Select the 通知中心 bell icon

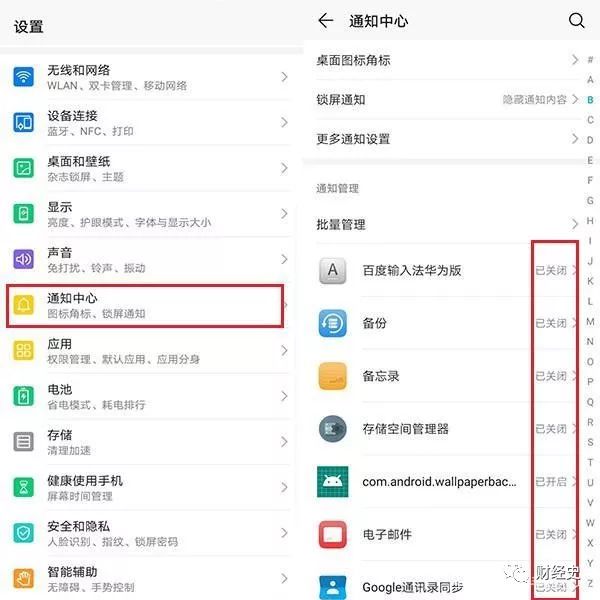click(x=24, y=305)
